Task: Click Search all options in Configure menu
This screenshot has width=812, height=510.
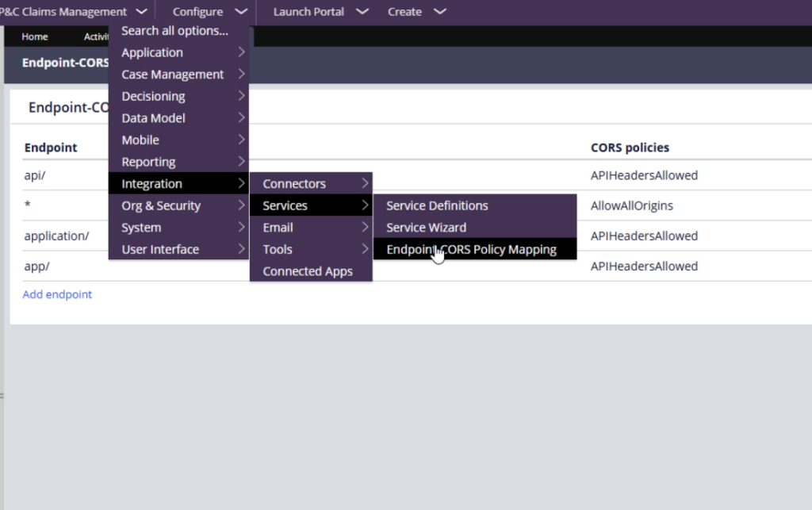Action: coord(178,31)
